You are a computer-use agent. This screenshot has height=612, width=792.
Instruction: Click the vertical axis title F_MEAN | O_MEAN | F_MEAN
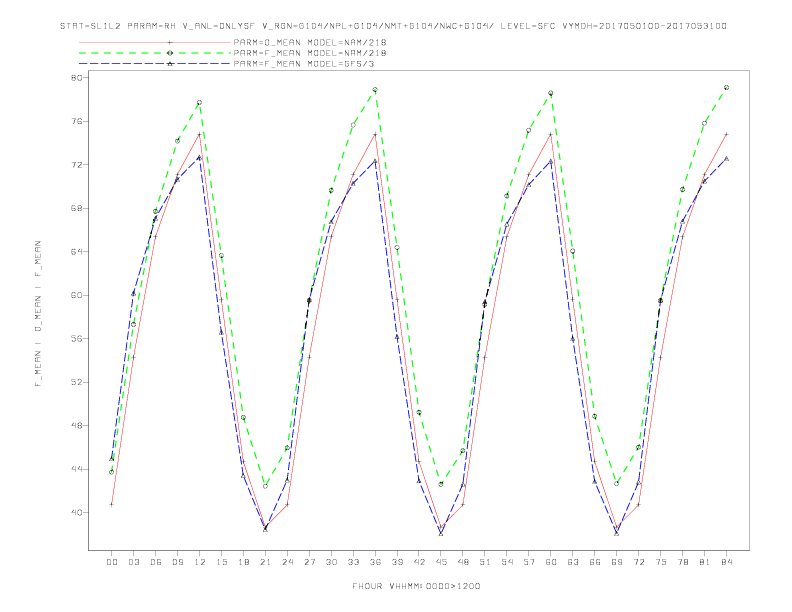pos(38,314)
